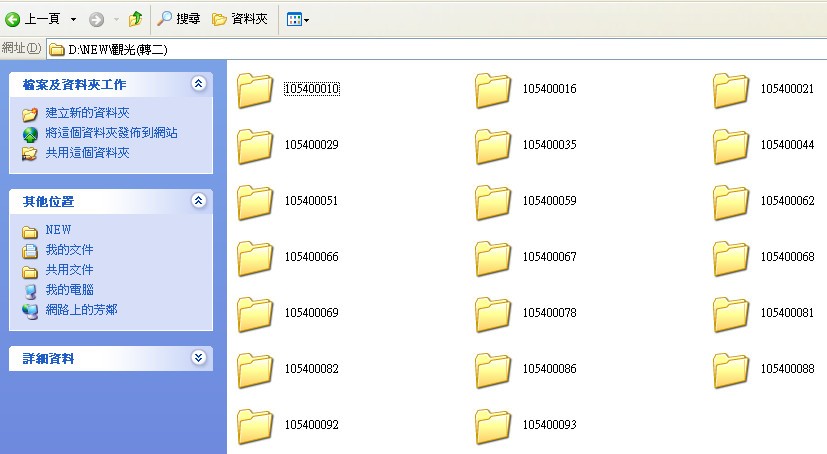827x454 pixels.
Task: Select folder icon 105400059
Action: click(x=493, y=202)
